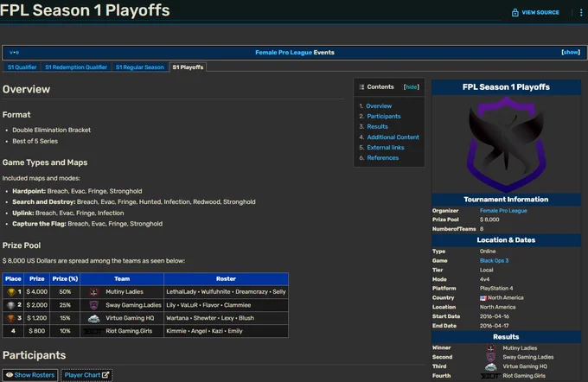Click the $ 1,200 prize cell
The width and height of the screenshot is (588, 382).
36,318
